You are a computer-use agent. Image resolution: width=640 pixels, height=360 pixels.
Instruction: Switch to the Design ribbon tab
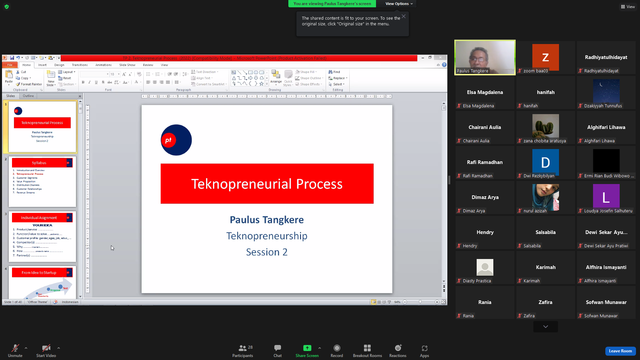(59, 65)
